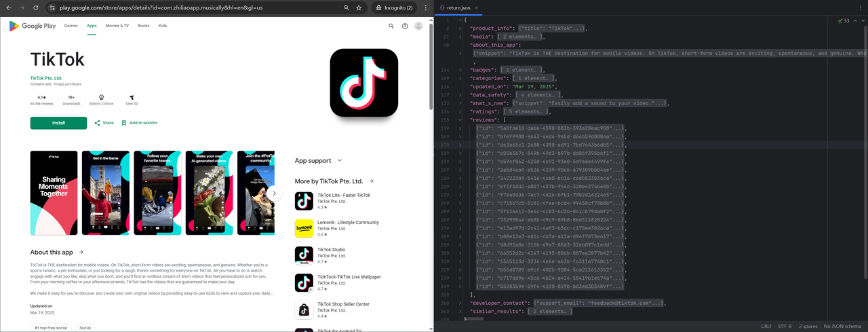Screen dimensions: 868x332
Task: Click the Google Play logo
Action: [x=33, y=26]
